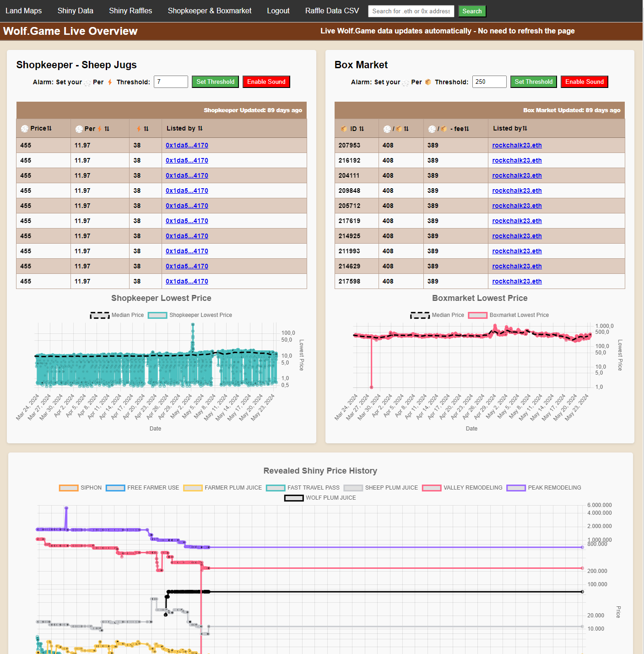Click wool icon in Shopkeeper alarm label
The height and width of the screenshot is (654, 644).
pos(87,83)
